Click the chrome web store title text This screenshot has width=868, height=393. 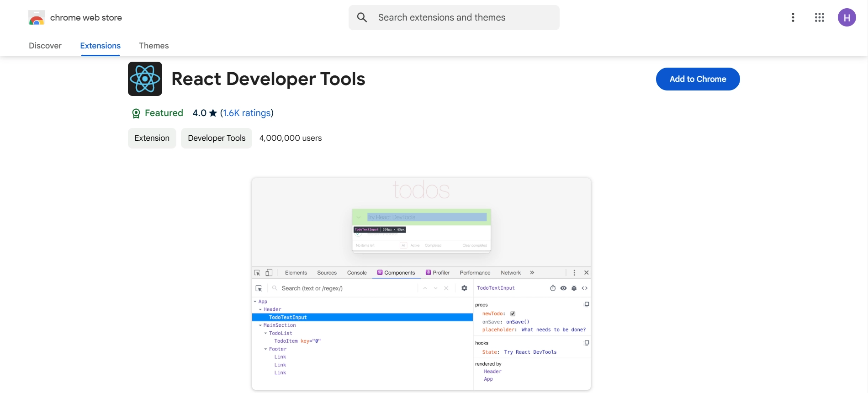click(86, 17)
